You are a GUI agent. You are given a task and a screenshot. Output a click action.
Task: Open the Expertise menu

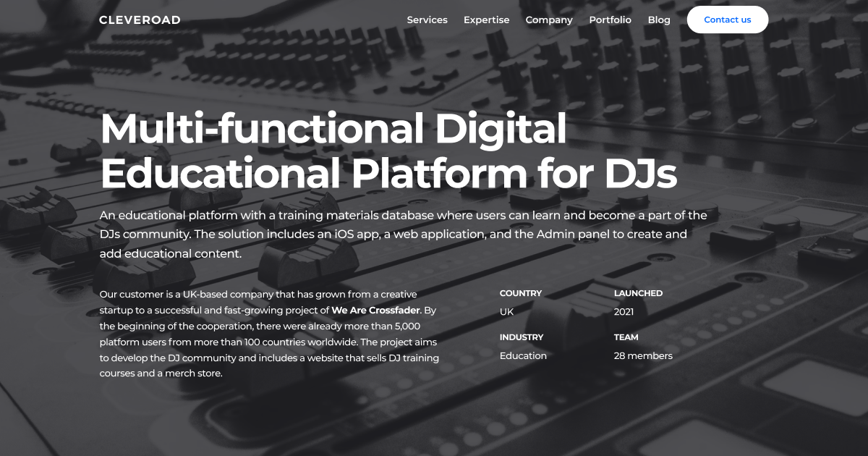486,20
